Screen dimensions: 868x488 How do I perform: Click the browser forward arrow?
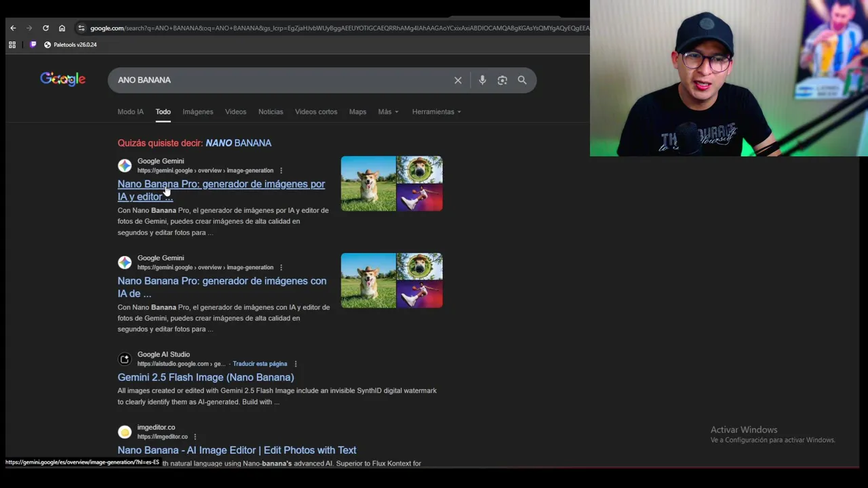(29, 28)
